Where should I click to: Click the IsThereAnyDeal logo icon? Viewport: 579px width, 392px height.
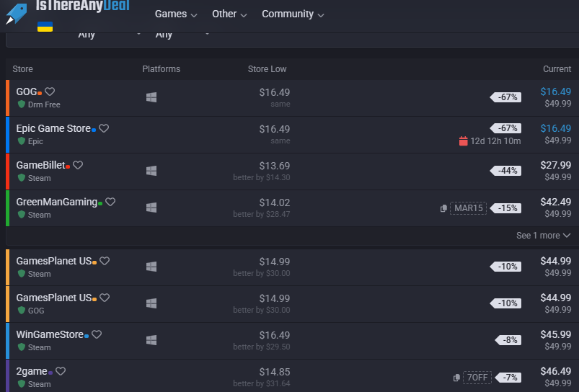[16, 14]
